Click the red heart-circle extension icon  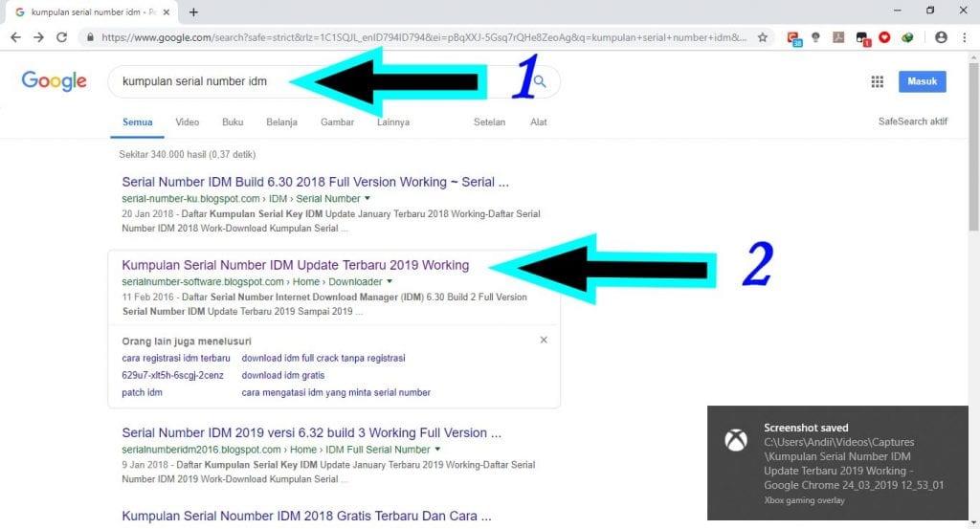pyautogui.click(x=884, y=37)
